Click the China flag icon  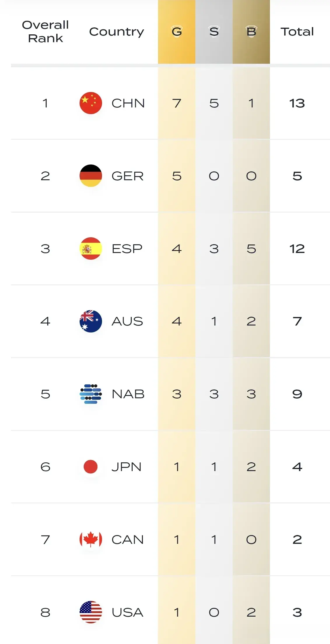pos(91,103)
